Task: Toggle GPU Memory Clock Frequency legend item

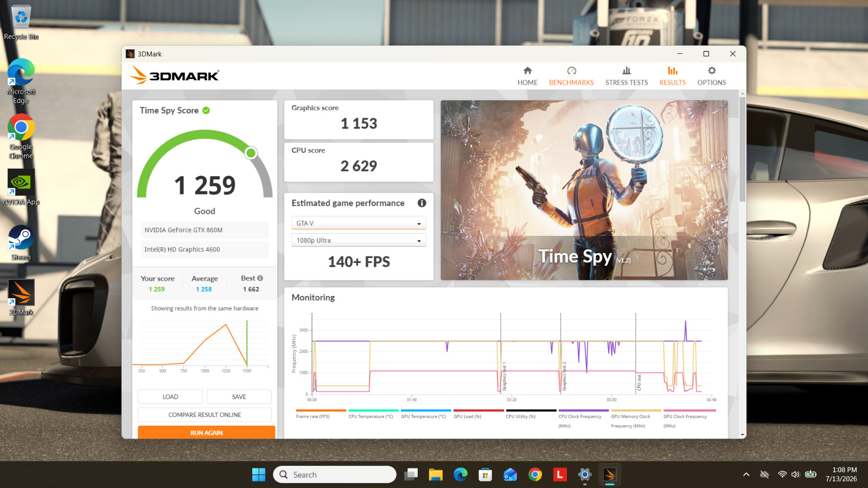Action: click(636, 419)
